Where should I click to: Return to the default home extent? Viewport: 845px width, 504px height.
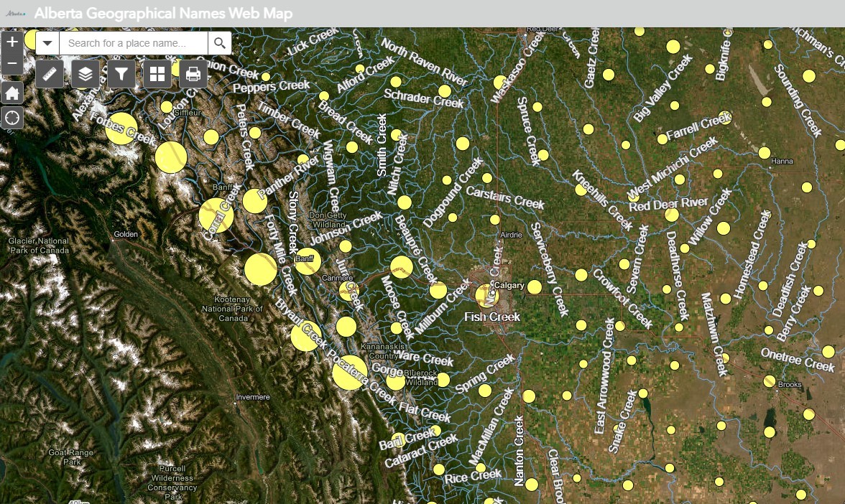coord(12,93)
